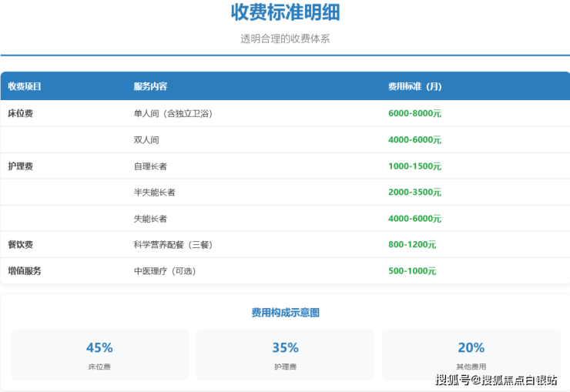Click the 800-1200元 price for meals

pyautogui.click(x=412, y=245)
